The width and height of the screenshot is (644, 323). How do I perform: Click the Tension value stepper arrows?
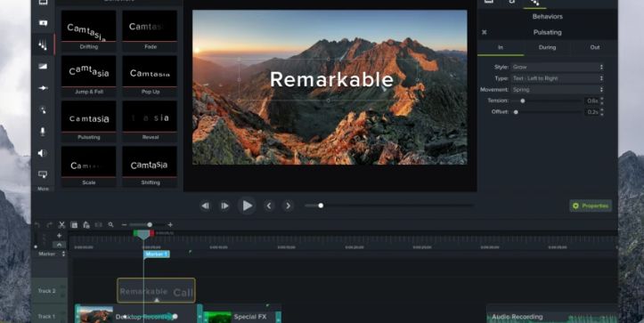602,101
